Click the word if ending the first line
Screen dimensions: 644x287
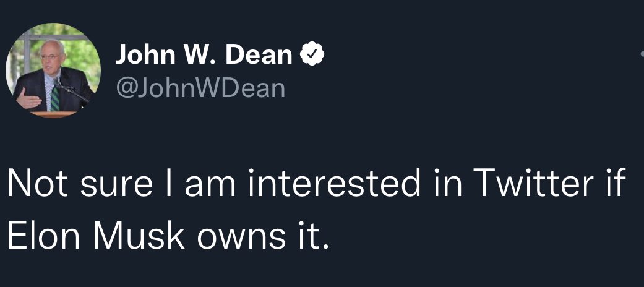(x=613, y=182)
